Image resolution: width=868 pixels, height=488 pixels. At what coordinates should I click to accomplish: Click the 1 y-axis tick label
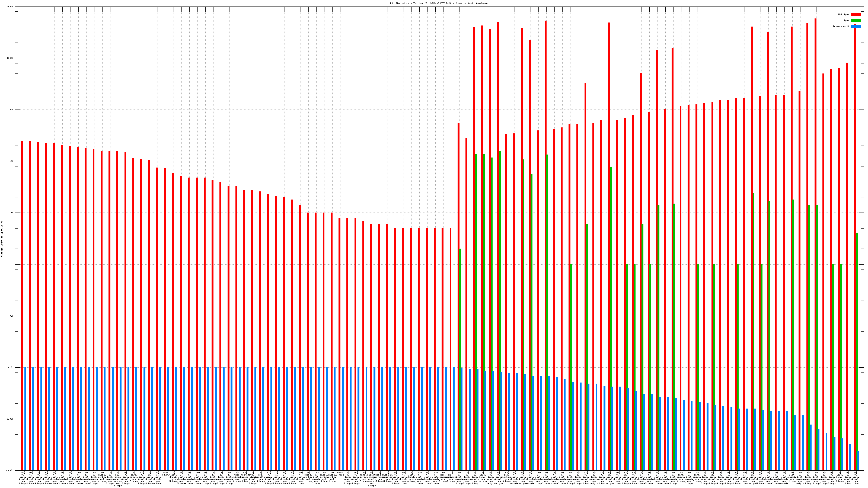[13, 265]
